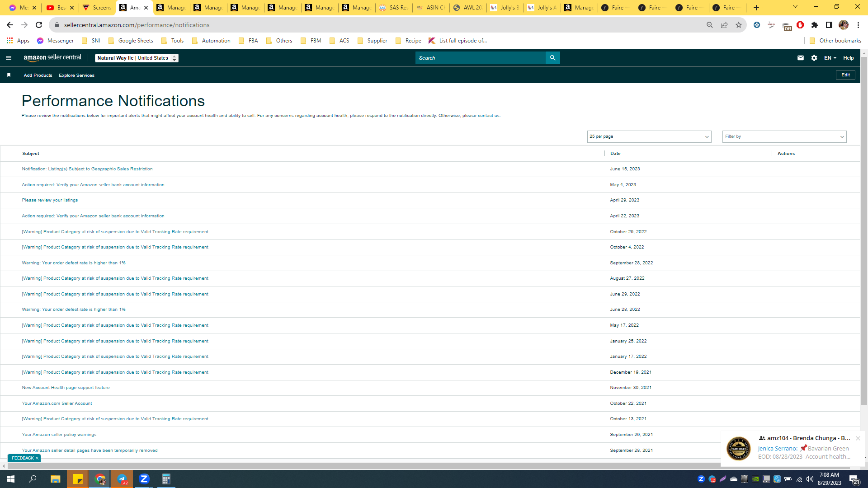Go back to the previous page
The width and height of the screenshot is (868, 488).
click(10, 25)
